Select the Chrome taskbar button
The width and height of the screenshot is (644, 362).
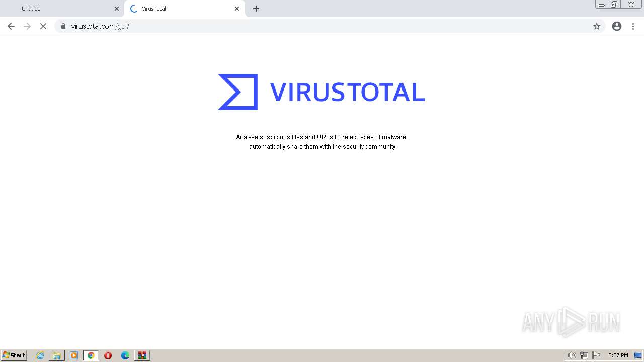coord(91,355)
